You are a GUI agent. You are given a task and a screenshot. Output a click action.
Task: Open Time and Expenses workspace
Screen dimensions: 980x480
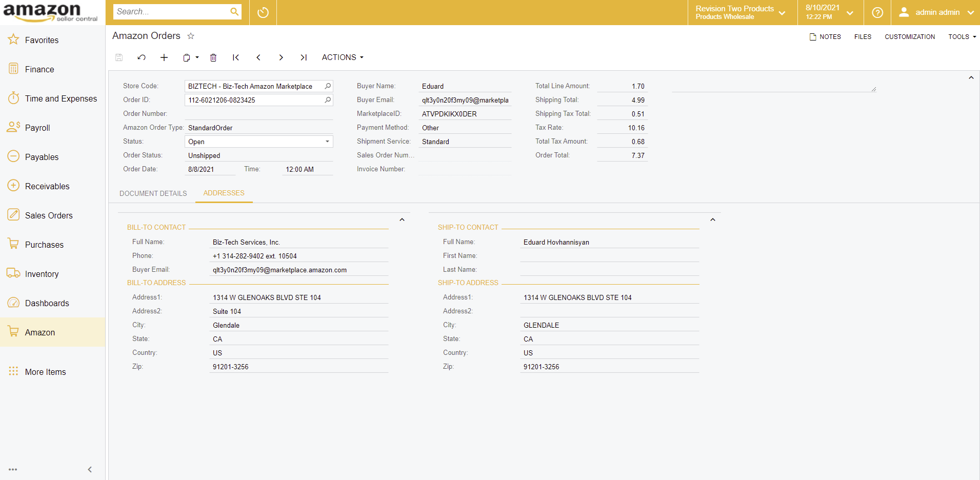click(52, 98)
